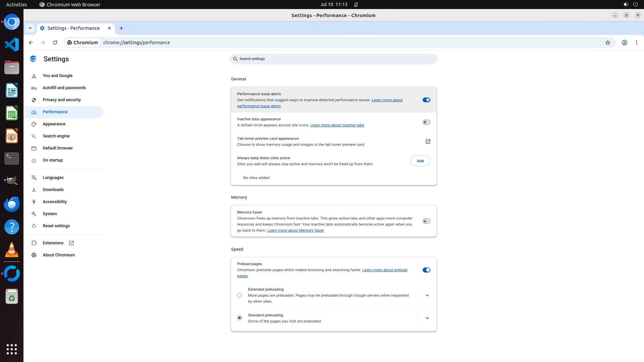Screen dimensions: 644x362
Task: Enable Inactive tabs appearance toggle
Action: pyautogui.click(x=426, y=122)
